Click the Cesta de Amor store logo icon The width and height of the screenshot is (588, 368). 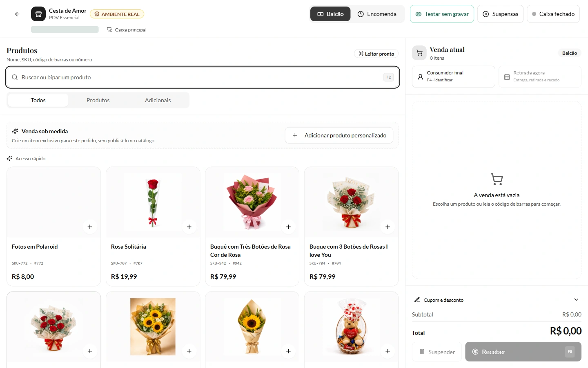[x=38, y=14]
